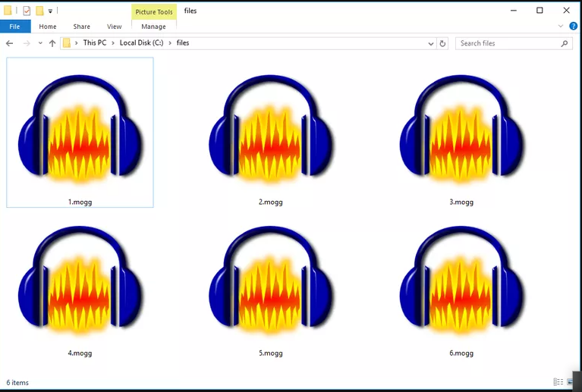Click the Properties quick access icon
Viewport: 582px width, 392px height.
27,11
